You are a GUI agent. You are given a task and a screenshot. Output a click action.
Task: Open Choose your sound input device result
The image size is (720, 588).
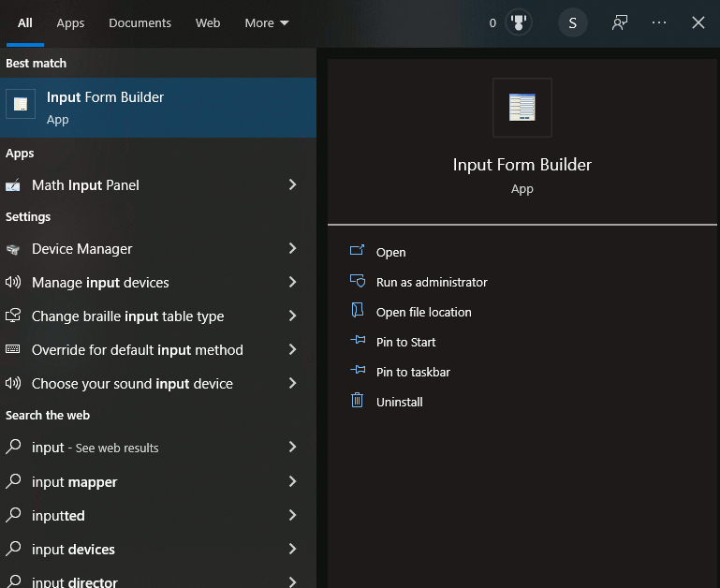click(158, 384)
